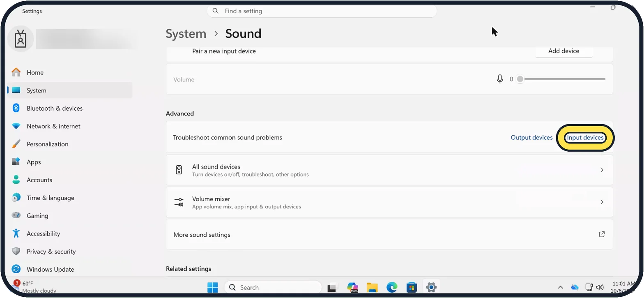Troubleshoot Output devices link
This screenshot has width=644, height=298.
coord(531,137)
